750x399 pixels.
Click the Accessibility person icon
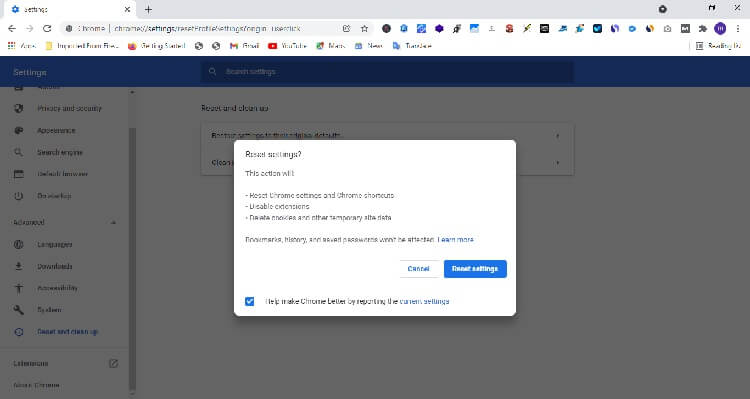coord(19,288)
